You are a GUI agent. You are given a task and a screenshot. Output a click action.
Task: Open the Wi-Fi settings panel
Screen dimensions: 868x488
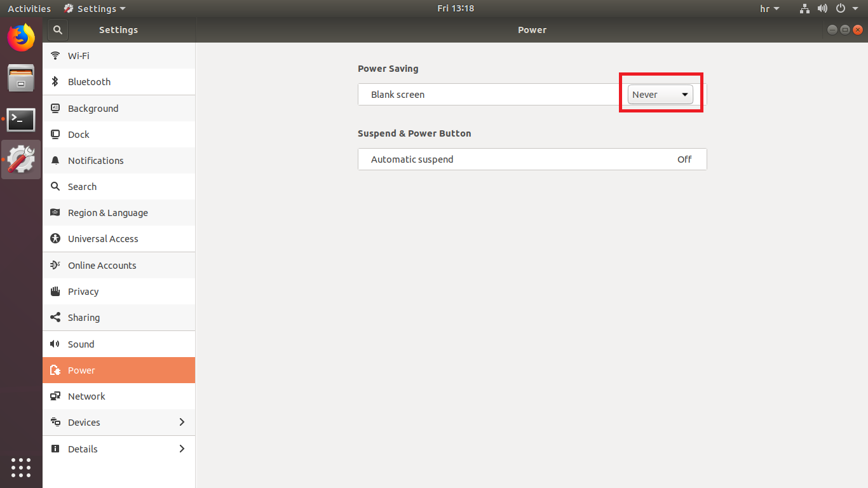pos(119,56)
